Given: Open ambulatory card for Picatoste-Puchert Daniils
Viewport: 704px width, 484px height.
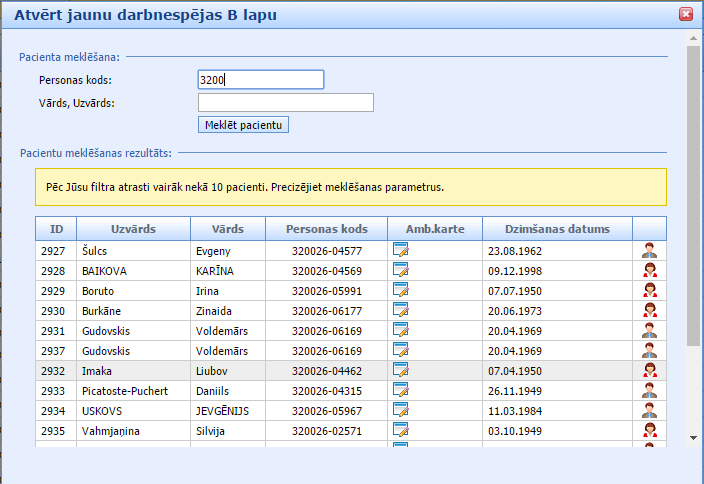Looking at the screenshot, I should point(400,390).
